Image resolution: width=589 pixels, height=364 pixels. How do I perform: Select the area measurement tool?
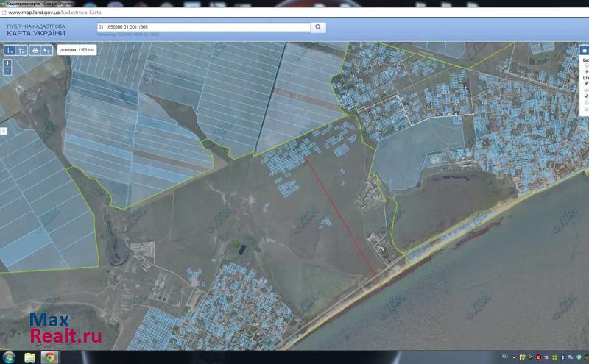[22, 51]
